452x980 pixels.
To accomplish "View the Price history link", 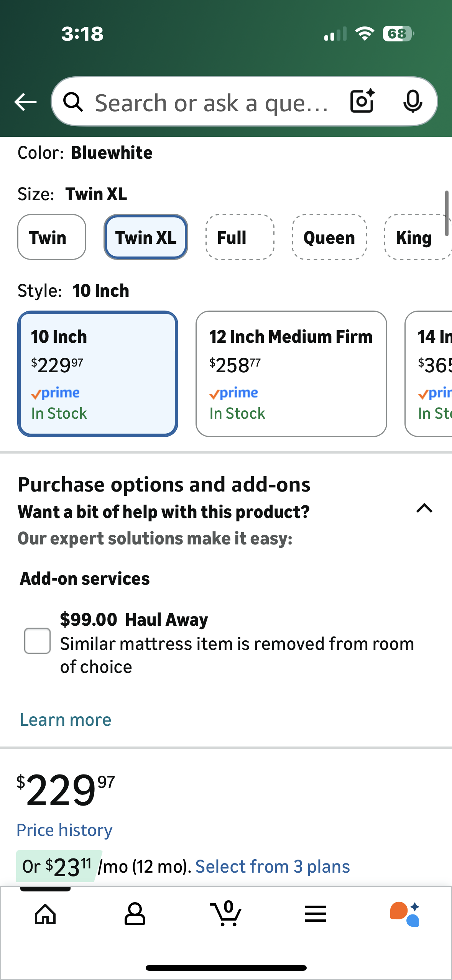I will pos(64,829).
